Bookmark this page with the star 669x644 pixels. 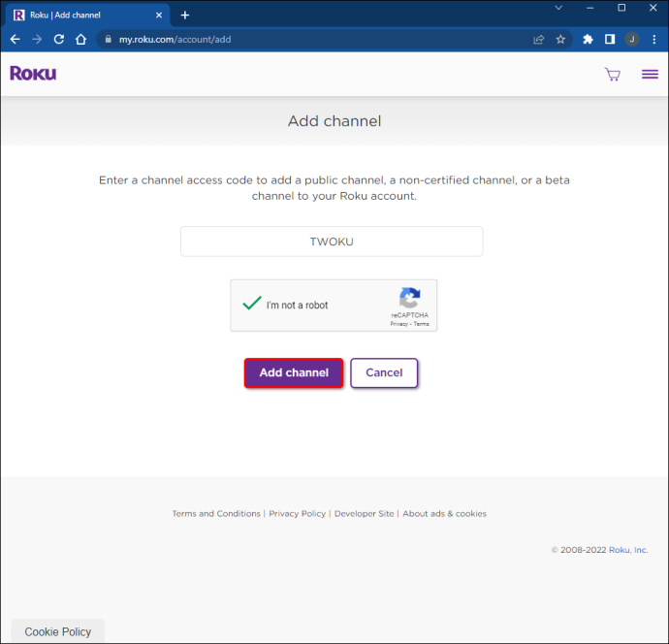[x=560, y=39]
